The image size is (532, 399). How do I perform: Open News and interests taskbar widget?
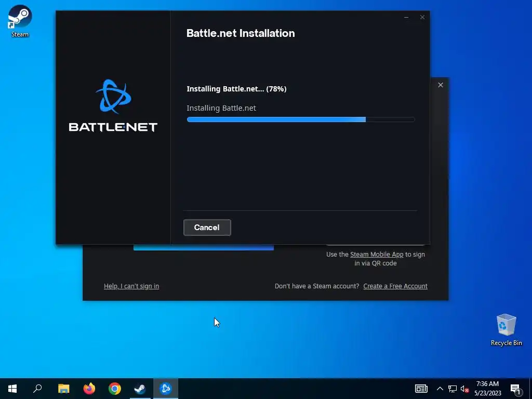coord(421,389)
